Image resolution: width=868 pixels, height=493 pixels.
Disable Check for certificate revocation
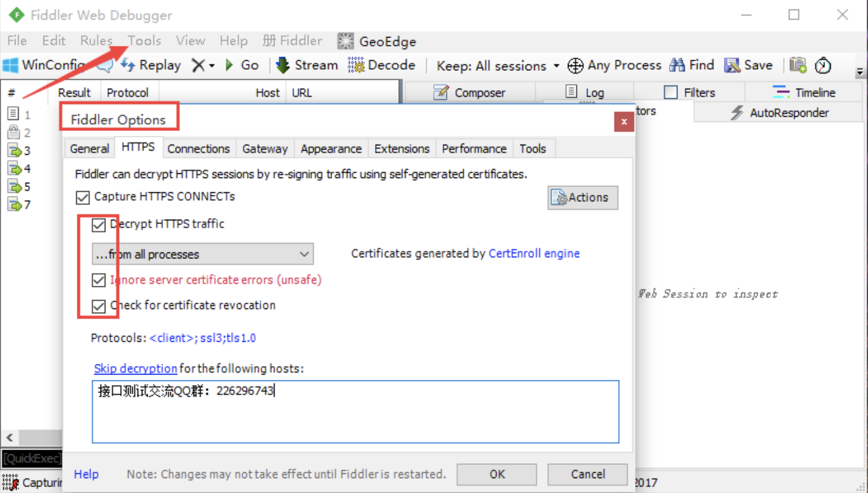(99, 306)
